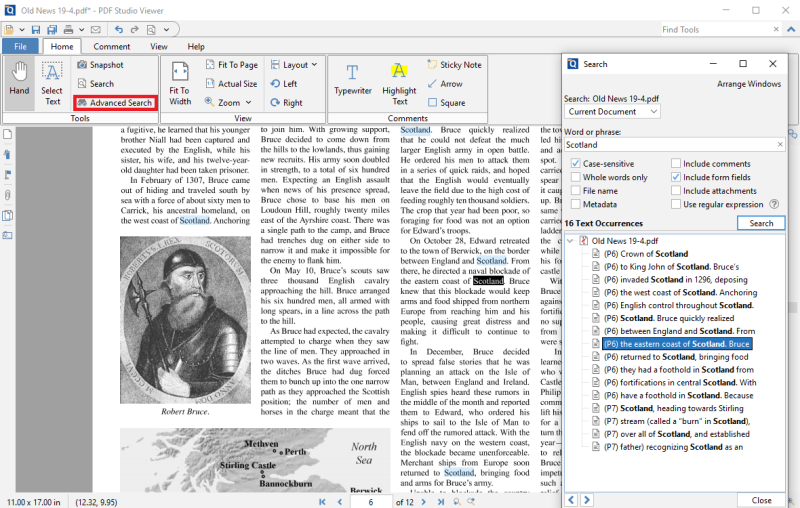Open Attachments panel paperclip icon
Viewport: 800px width, 508px height.
point(8,195)
